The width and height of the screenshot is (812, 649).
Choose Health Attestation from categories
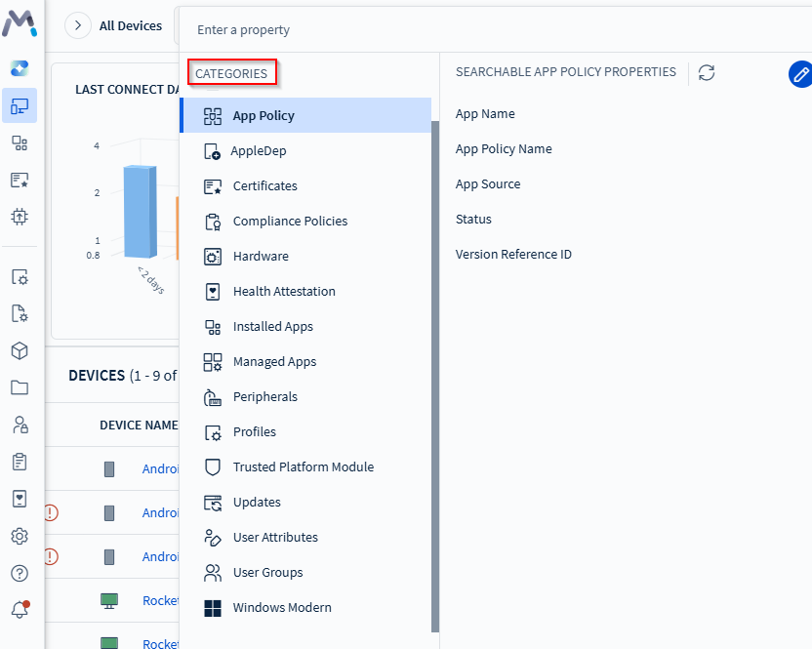tap(284, 291)
